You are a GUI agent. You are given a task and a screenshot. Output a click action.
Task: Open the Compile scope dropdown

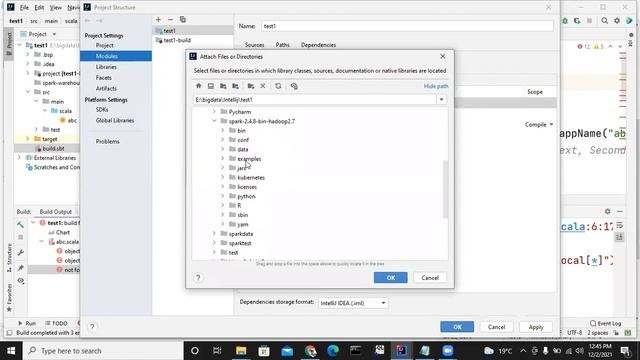point(539,124)
